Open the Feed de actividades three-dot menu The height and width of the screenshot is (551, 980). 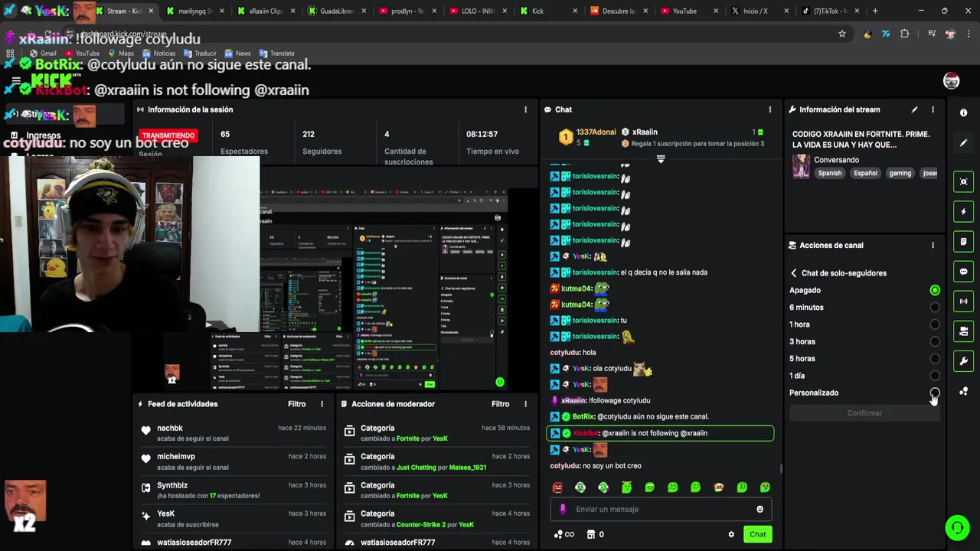pos(322,404)
